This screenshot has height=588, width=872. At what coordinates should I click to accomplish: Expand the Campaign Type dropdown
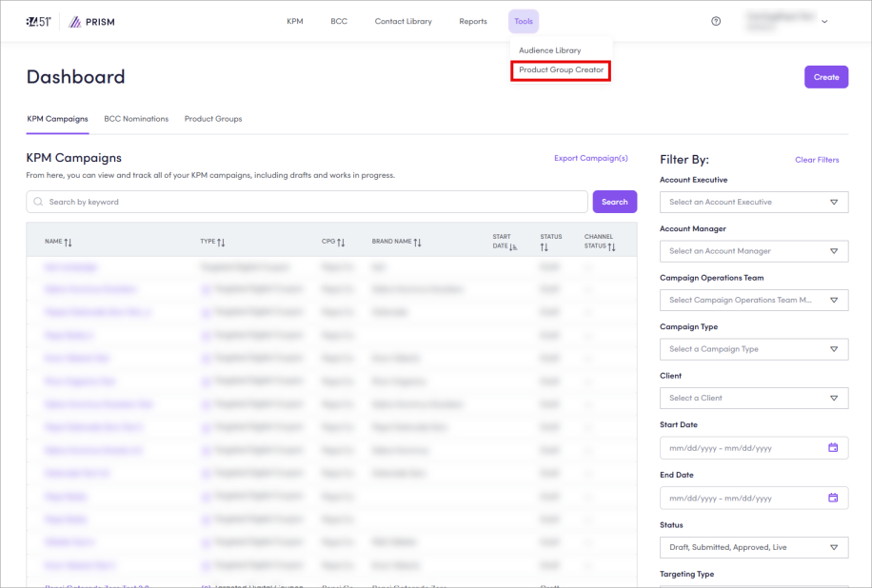click(753, 349)
